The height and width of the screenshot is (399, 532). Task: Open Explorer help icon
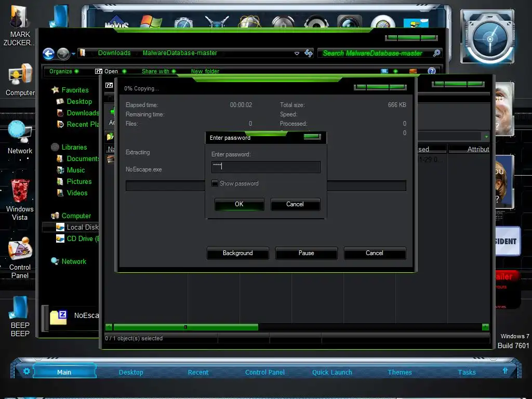pos(432,71)
